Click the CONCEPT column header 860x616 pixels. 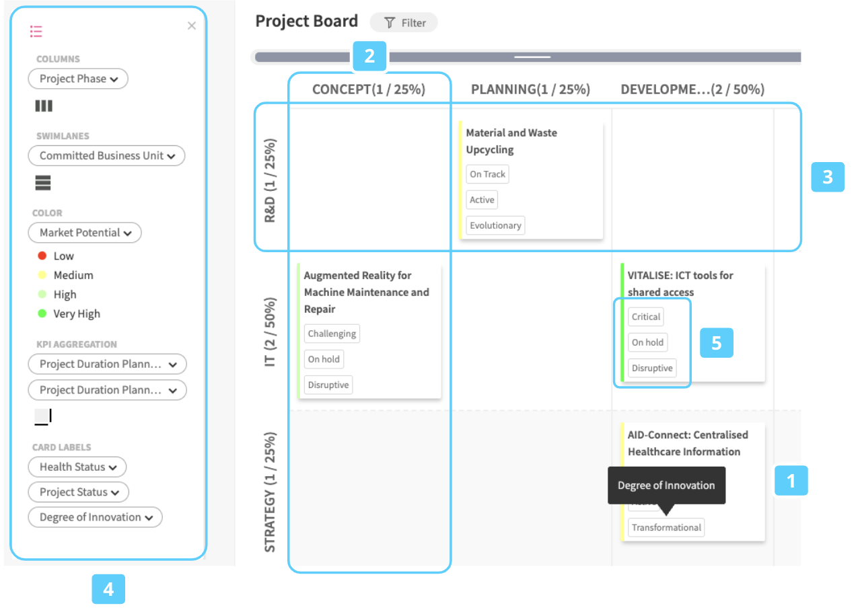[x=369, y=89]
